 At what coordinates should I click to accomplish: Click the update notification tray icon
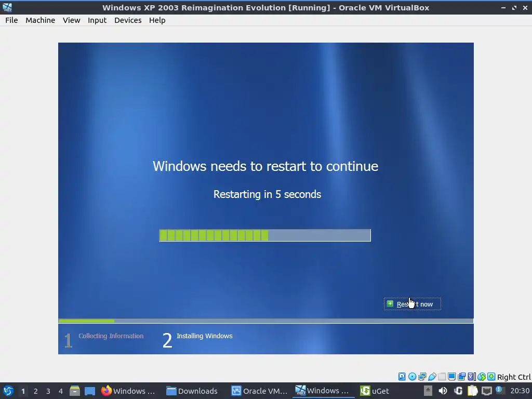(499, 390)
